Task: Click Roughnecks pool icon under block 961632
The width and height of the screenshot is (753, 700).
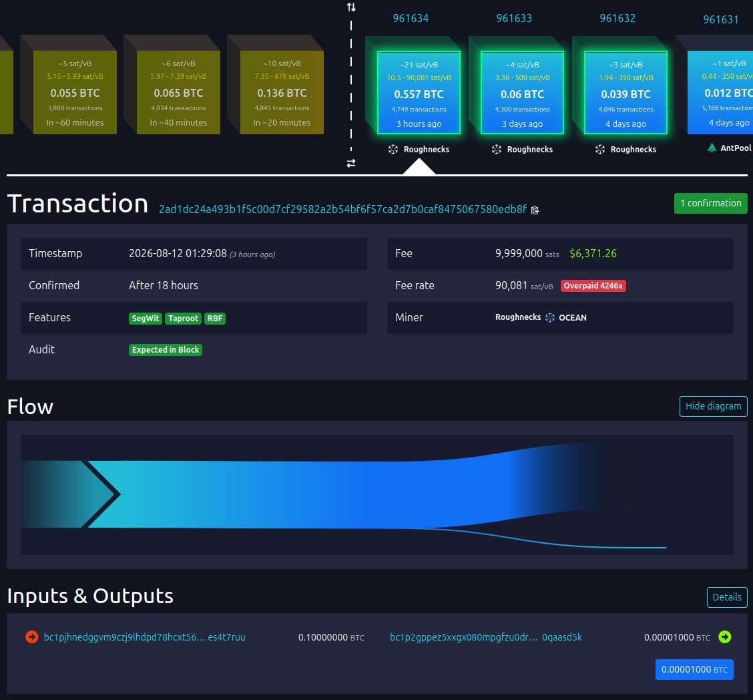Action: coord(600,150)
